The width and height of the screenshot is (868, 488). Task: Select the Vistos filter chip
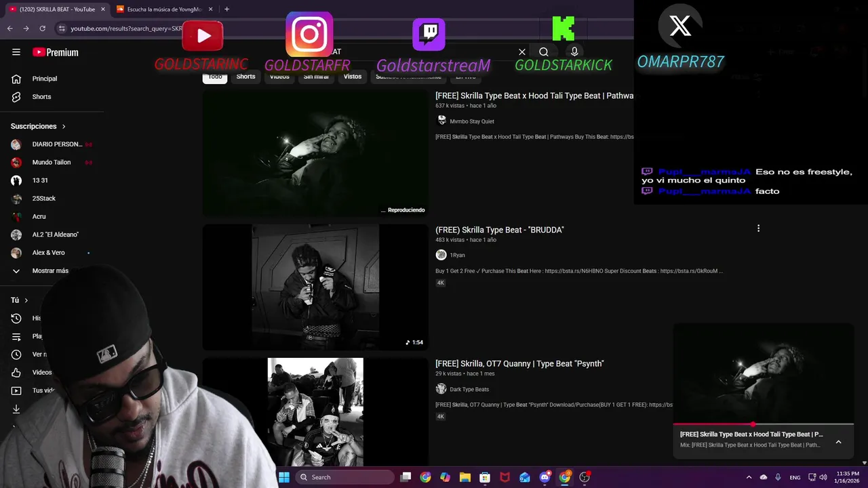click(353, 77)
